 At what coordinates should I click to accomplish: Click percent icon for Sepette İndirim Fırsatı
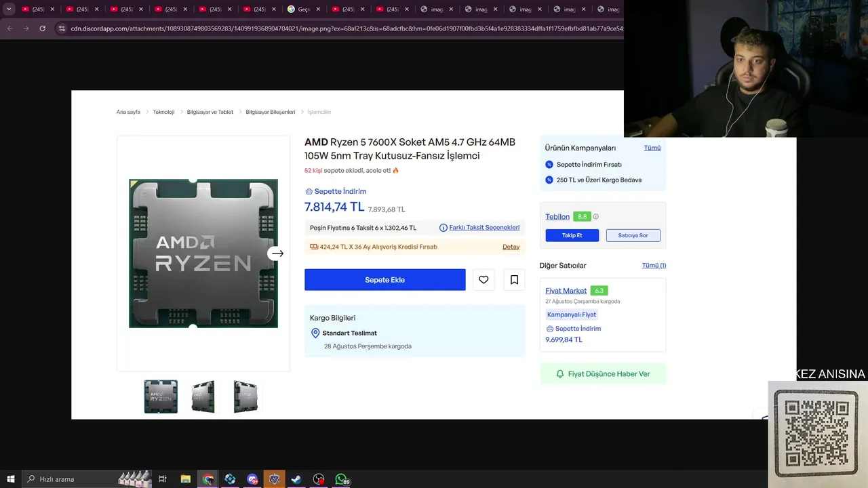[549, 164]
